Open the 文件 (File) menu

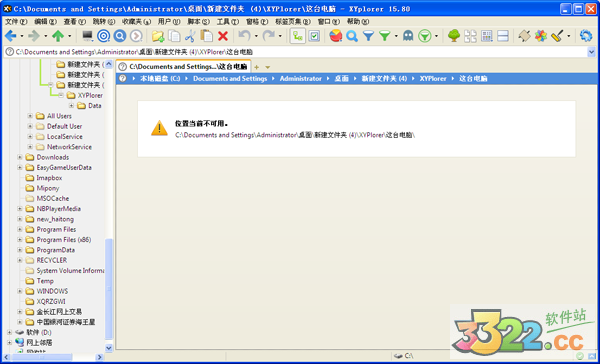16,21
